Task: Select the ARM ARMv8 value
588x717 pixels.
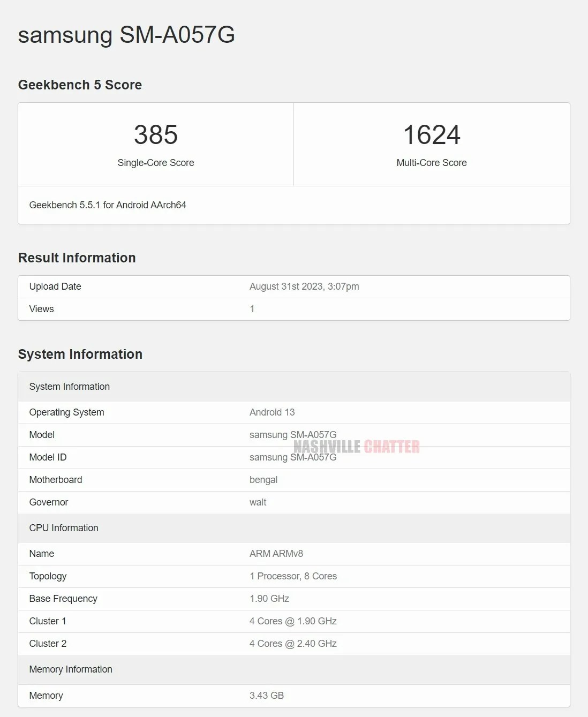Action: point(276,554)
